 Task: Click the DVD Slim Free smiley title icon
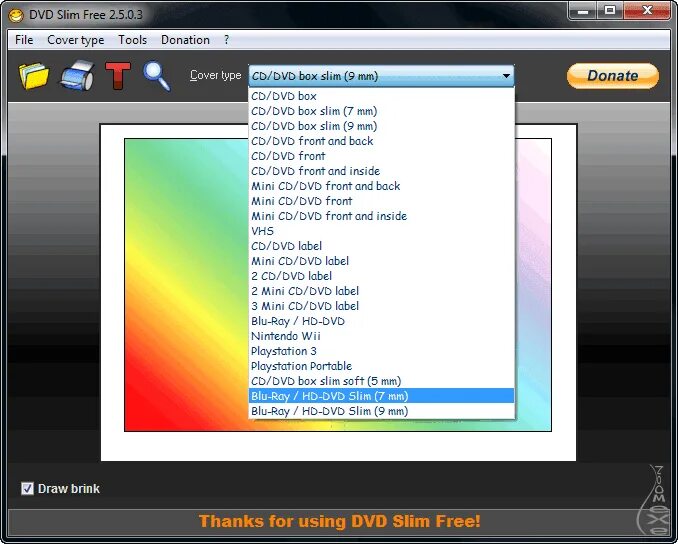tap(16, 15)
